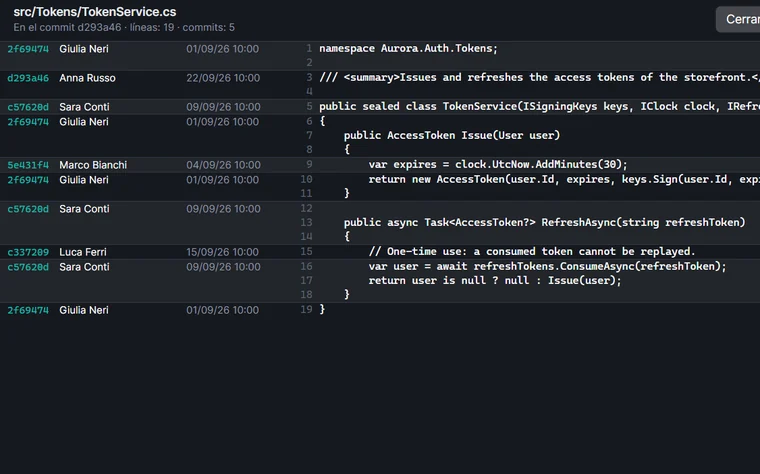Select Giulia Neri on the final line 19 row

(84, 311)
